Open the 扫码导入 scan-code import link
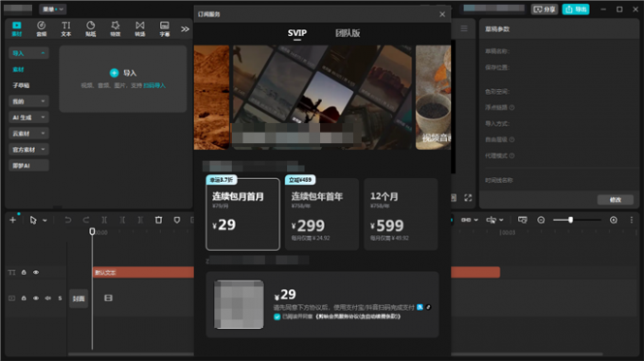Viewport: 644px width, 361px height. point(154,85)
